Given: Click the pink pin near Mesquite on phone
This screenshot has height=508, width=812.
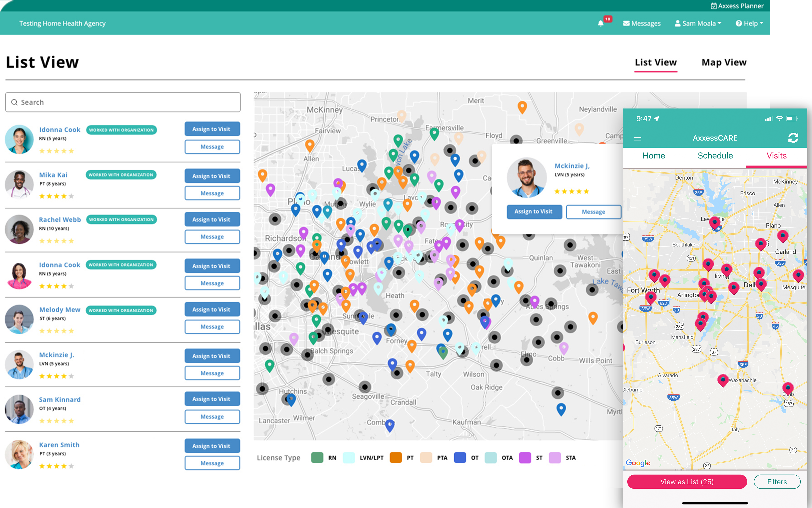Looking at the screenshot, I should click(x=798, y=276).
